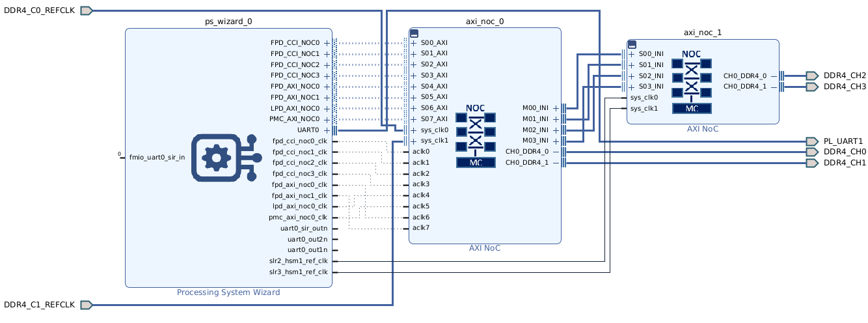The width and height of the screenshot is (868, 323).
Task: Select the PL_UART1 output port symbol
Action: click(x=811, y=141)
